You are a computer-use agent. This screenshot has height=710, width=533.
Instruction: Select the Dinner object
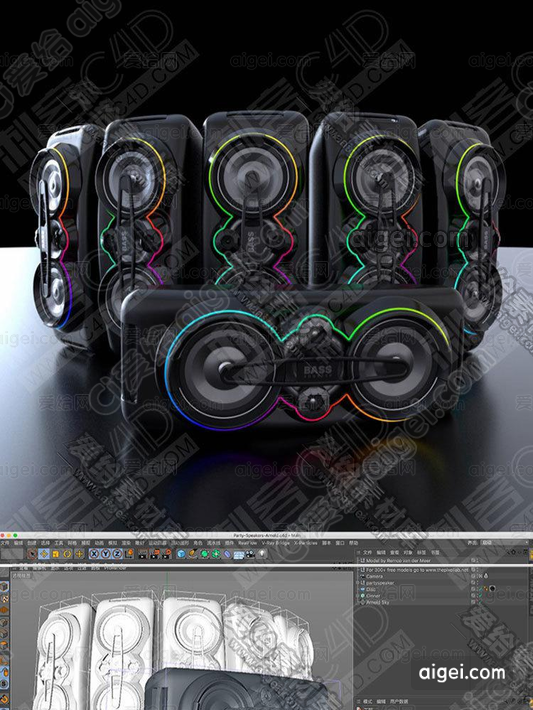373,596
